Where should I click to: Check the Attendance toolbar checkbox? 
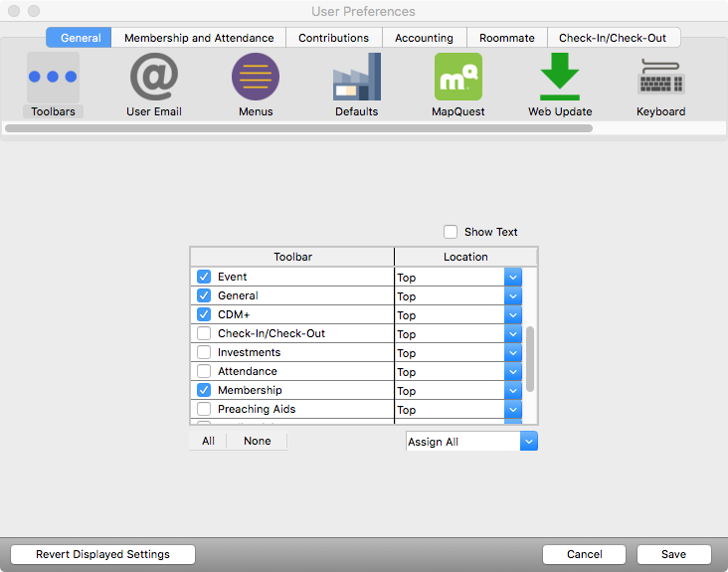tap(204, 371)
